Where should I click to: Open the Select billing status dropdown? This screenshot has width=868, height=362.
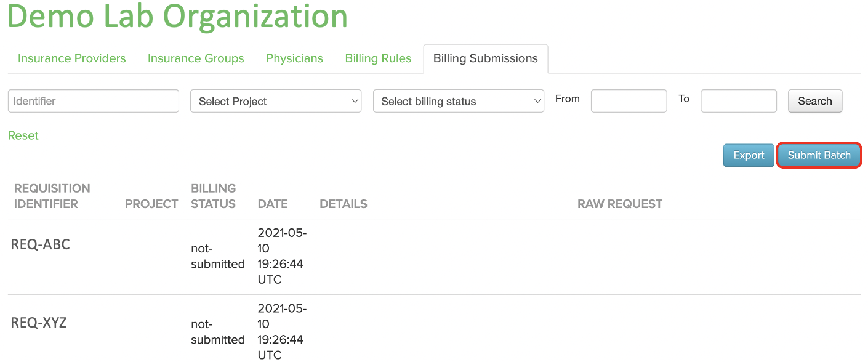pyautogui.click(x=459, y=101)
